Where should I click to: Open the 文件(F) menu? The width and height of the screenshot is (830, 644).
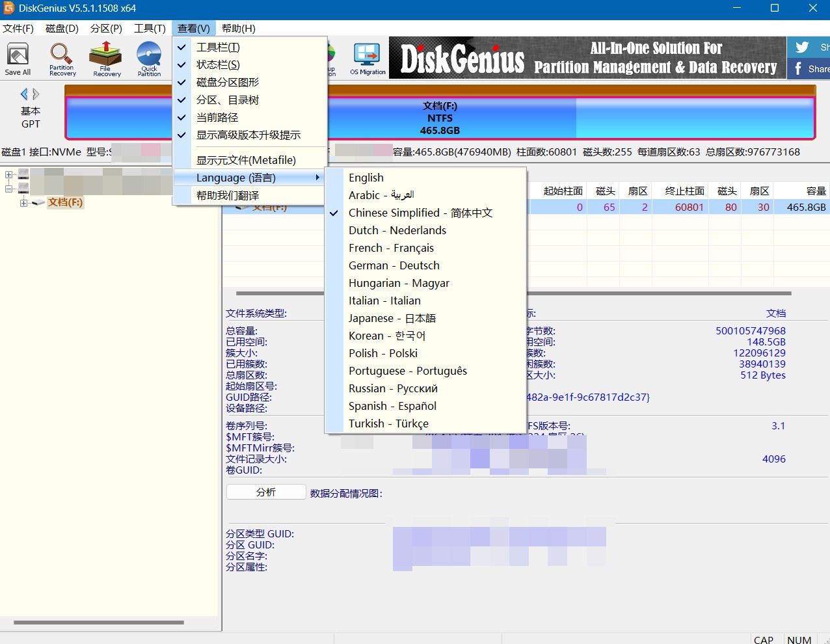[18, 29]
